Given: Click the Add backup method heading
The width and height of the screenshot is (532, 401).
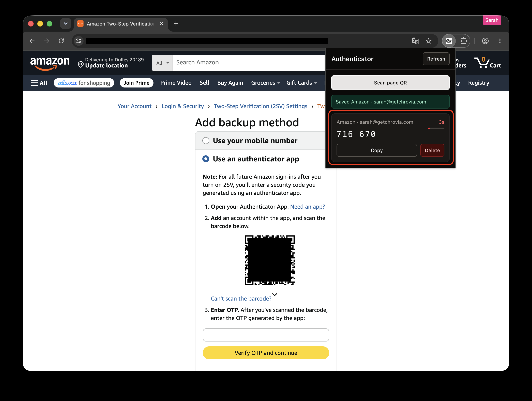Looking at the screenshot, I should coord(247,123).
